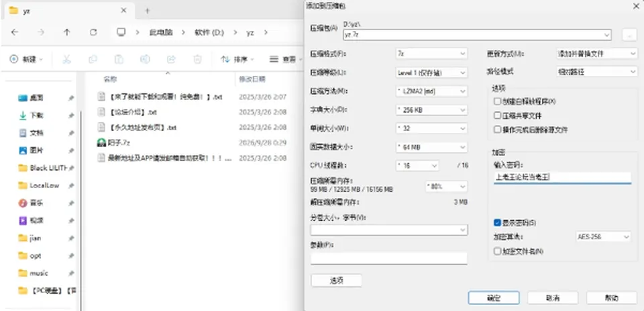
Task: Sort by 修改日期 column header
Action: point(252,79)
